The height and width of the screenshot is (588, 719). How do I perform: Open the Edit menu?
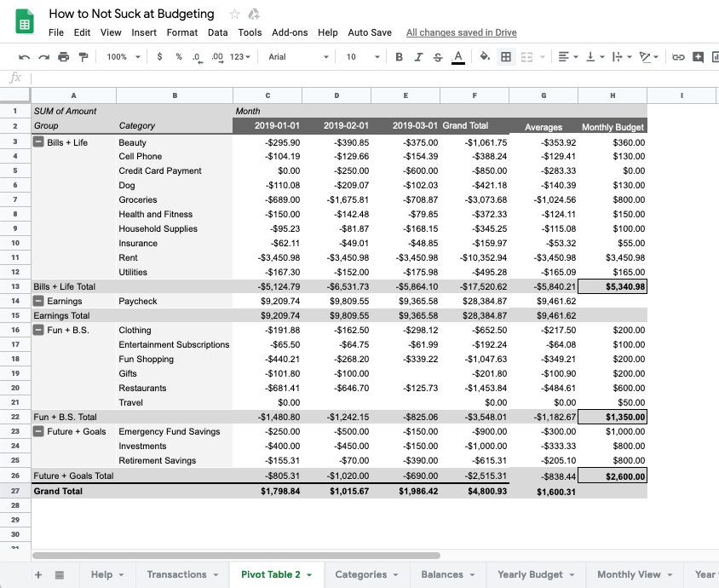point(82,32)
